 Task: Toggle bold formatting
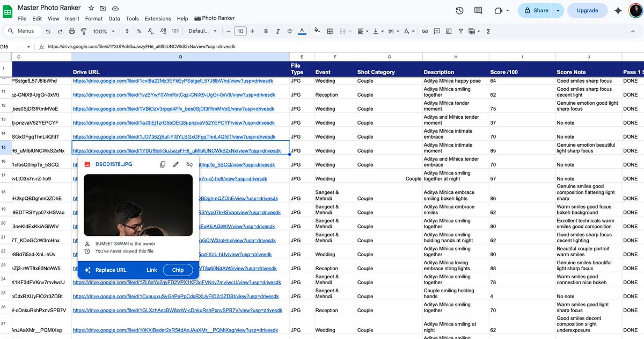click(x=265, y=31)
